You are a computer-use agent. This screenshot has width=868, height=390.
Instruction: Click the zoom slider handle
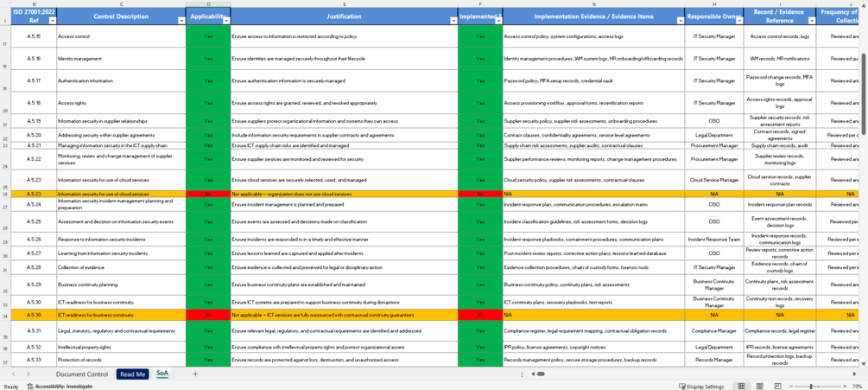pos(811,387)
